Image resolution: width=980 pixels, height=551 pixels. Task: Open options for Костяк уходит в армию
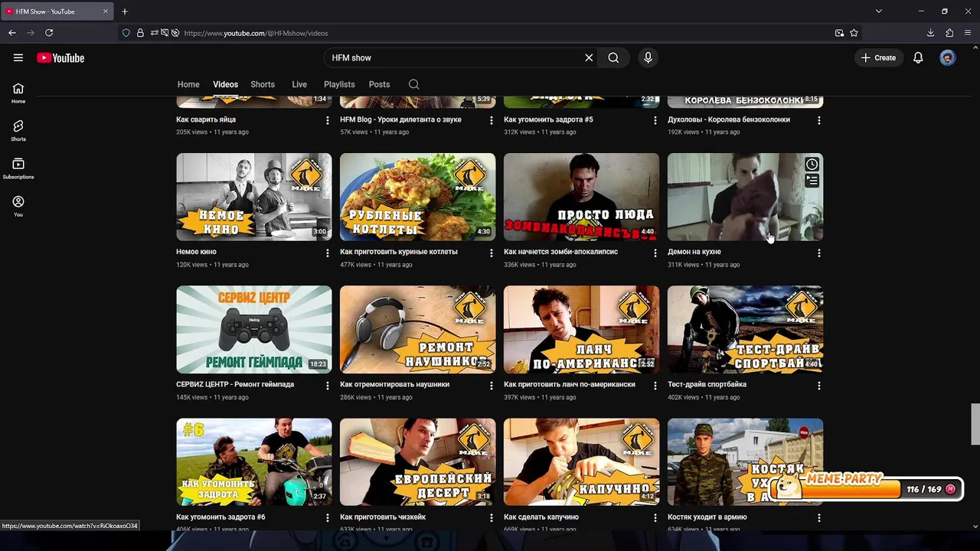(818, 518)
